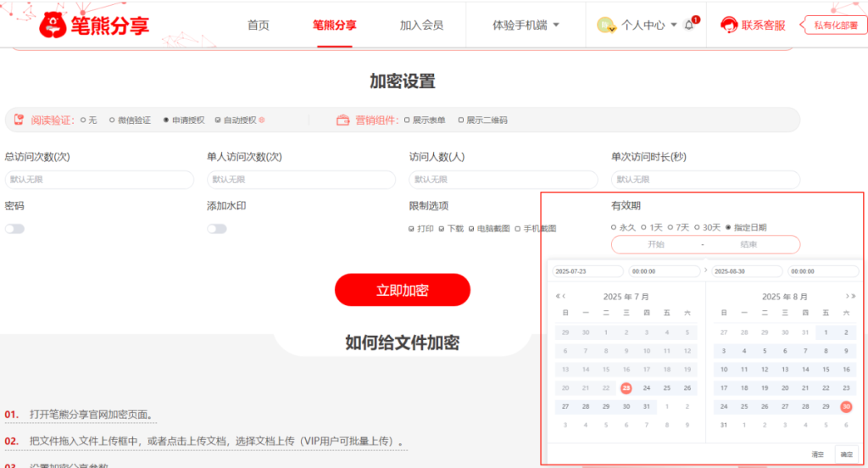Click the 2025 年 7 月 calendar header

[x=626, y=297]
